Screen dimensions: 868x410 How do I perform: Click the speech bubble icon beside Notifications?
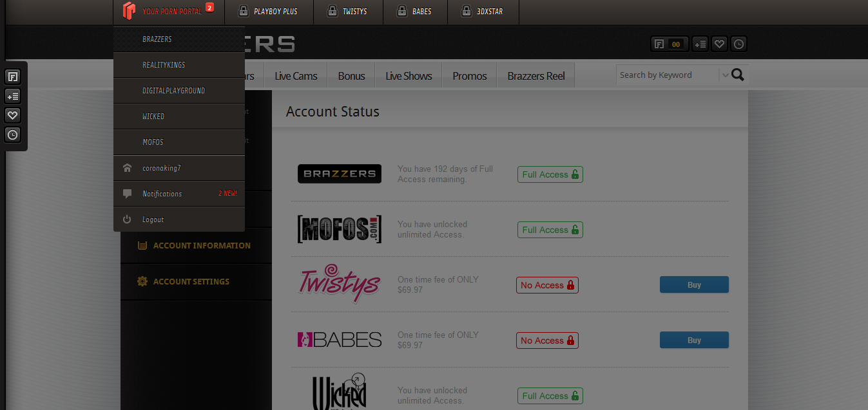127,194
